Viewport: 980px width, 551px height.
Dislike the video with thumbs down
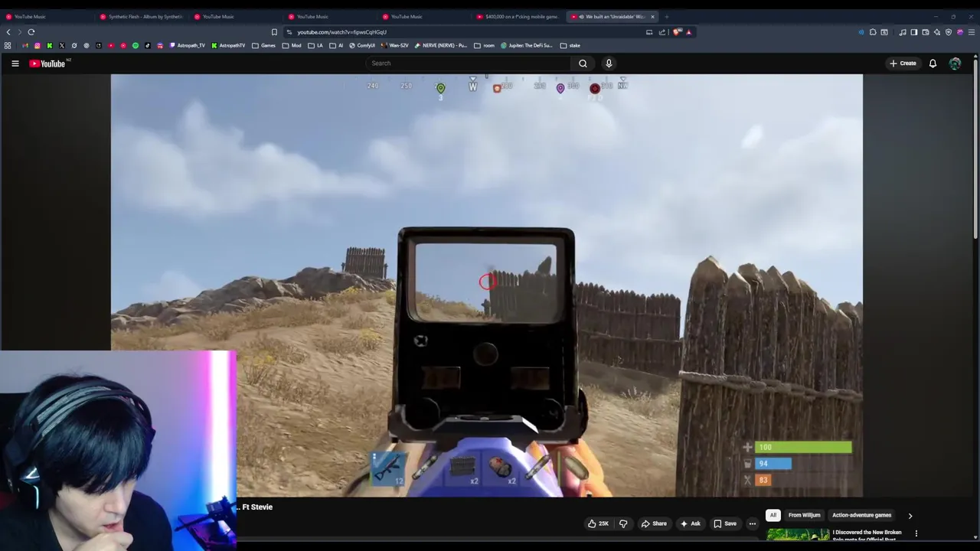(x=623, y=523)
